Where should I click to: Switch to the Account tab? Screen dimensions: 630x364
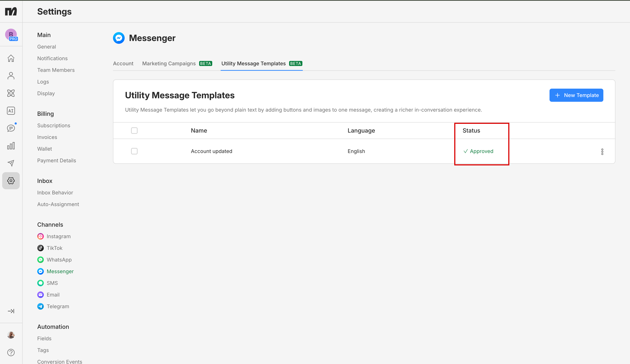point(123,63)
